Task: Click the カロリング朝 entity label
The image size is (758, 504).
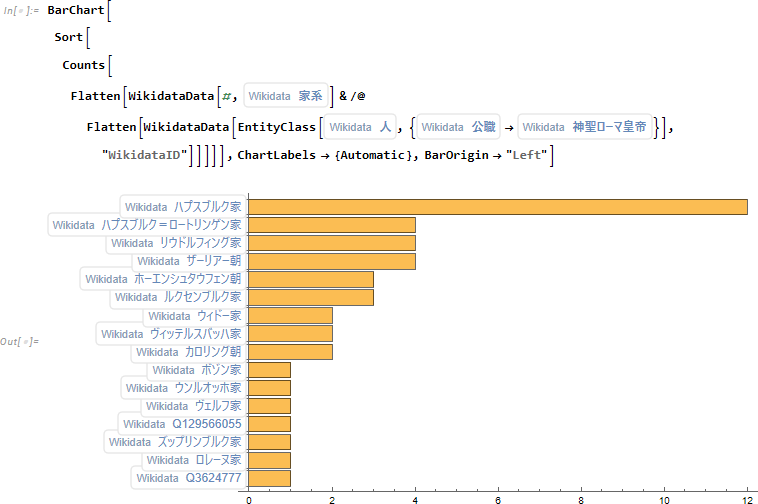Action: coord(188,352)
